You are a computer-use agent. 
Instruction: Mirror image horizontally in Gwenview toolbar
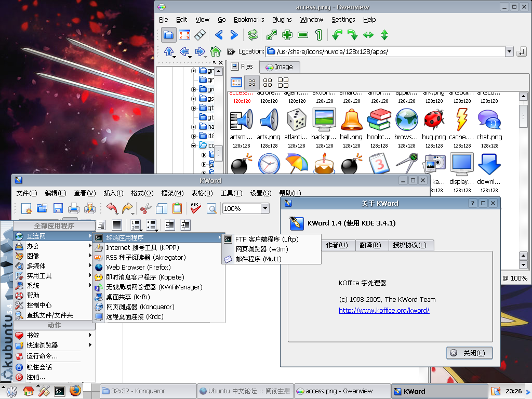[x=368, y=35]
